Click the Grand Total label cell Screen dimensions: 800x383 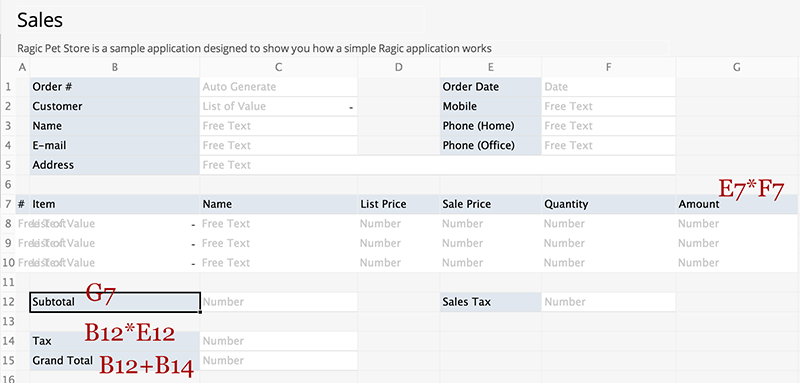(115, 361)
